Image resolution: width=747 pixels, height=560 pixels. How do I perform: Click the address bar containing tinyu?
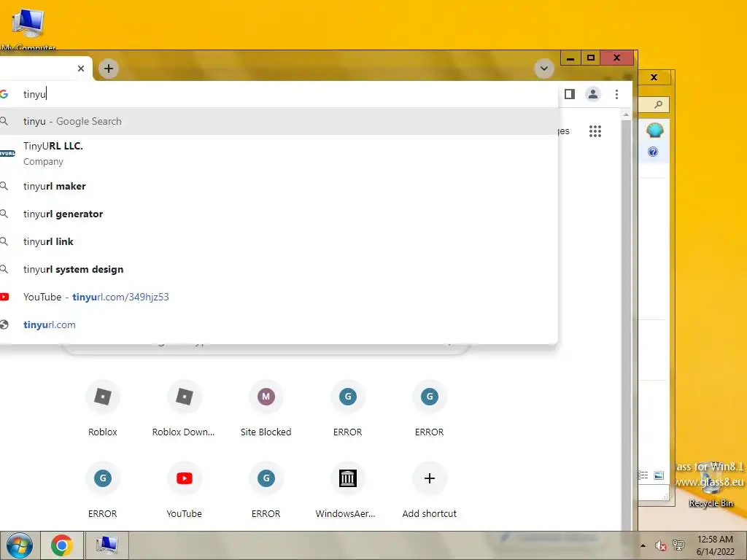click(279, 94)
